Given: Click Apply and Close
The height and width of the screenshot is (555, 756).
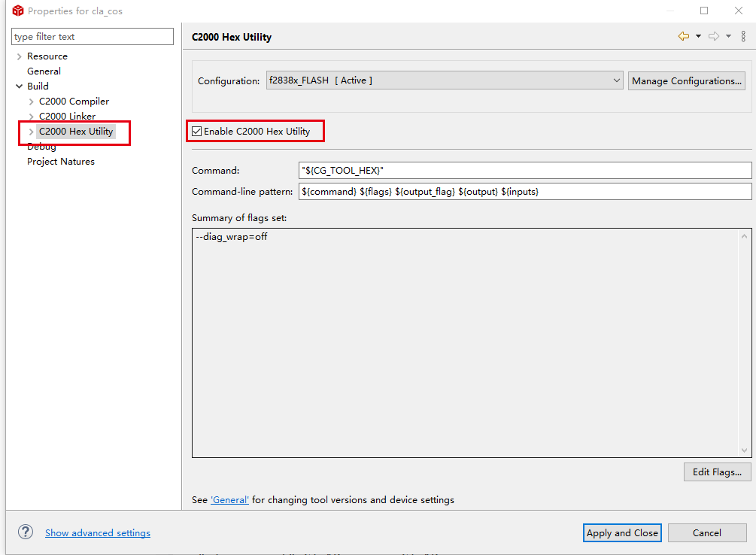Looking at the screenshot, I should 622,533.
